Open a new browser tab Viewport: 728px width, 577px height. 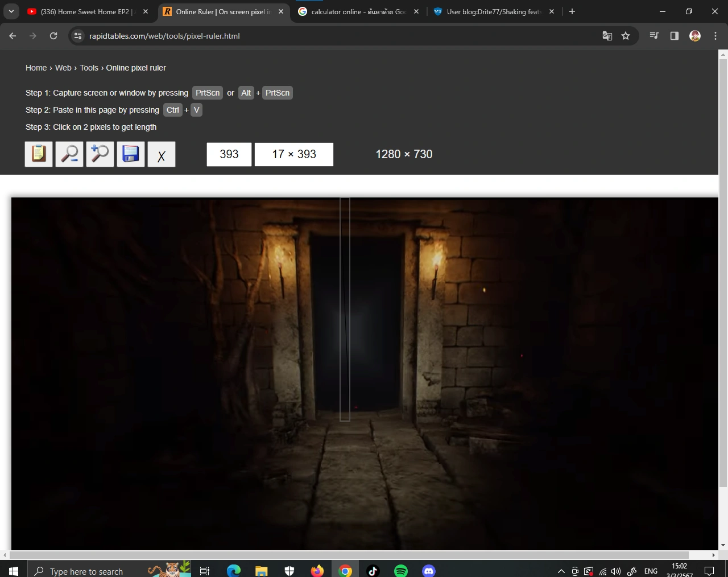click(572, 11)
